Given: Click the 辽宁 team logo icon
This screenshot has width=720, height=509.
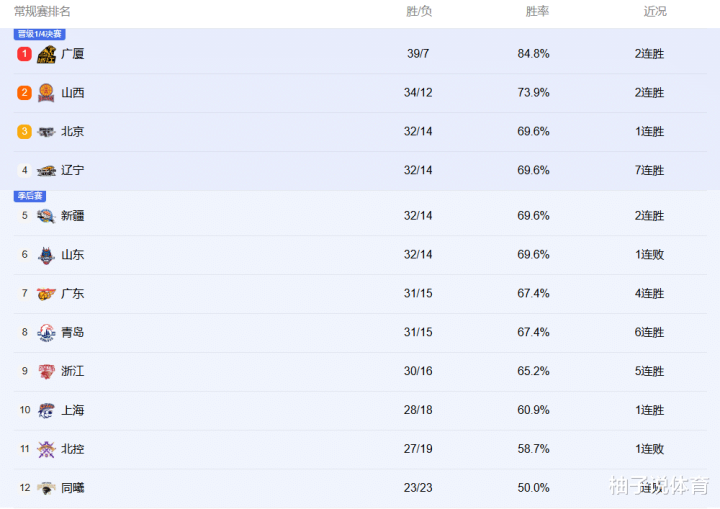Looking at the screenshot, I should coord(46,170).
